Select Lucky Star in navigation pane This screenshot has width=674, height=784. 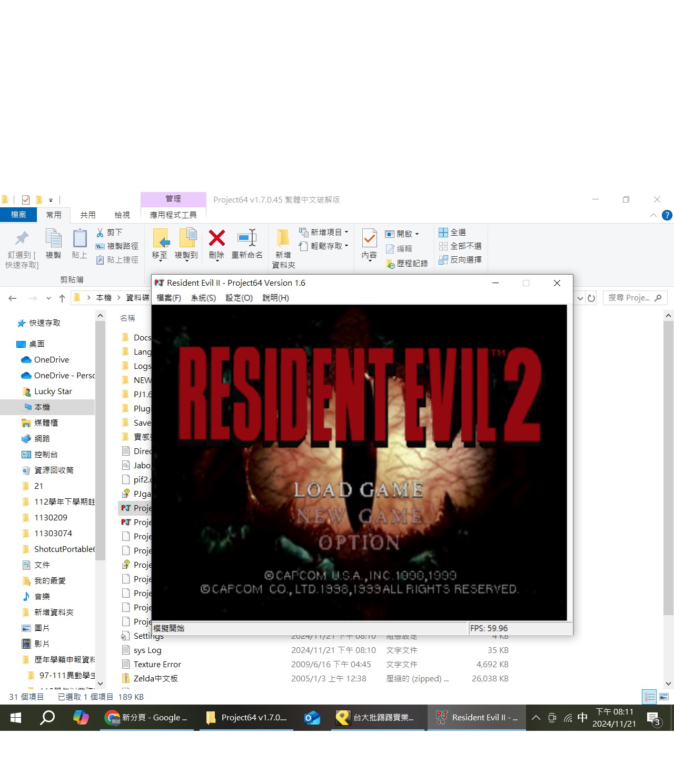(53, 391)
